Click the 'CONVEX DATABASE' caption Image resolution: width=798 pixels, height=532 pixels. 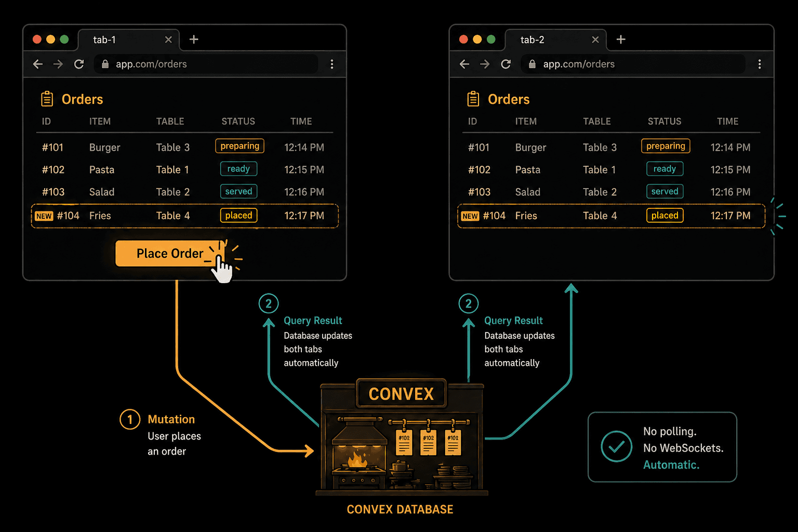point(400,510)
